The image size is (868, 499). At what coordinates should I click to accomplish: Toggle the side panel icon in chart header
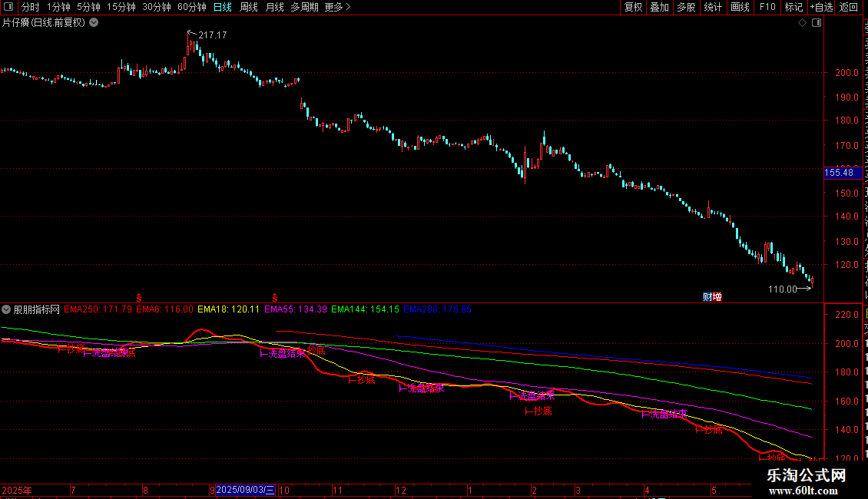[x=817, y=23]
